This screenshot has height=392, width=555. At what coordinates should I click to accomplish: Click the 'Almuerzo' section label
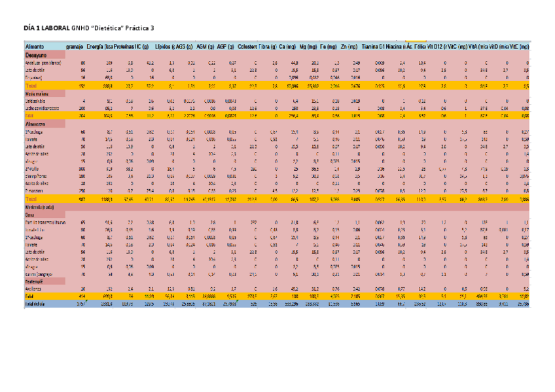(35, 124)
